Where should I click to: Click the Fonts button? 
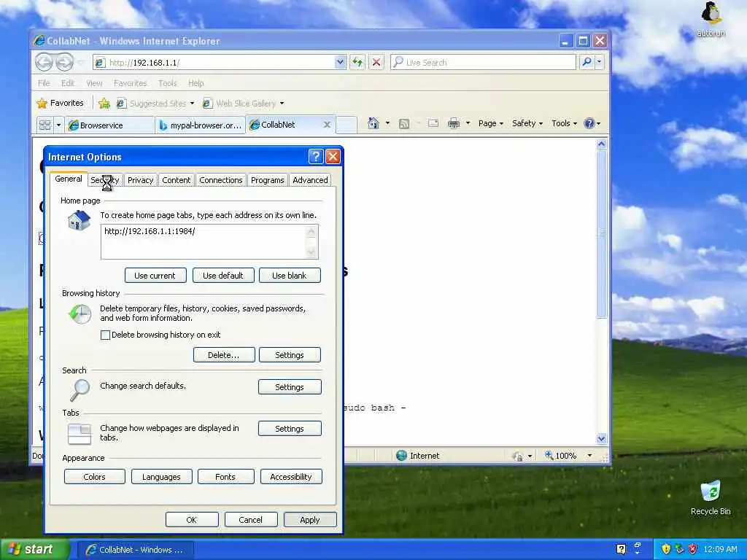(226, 477)
